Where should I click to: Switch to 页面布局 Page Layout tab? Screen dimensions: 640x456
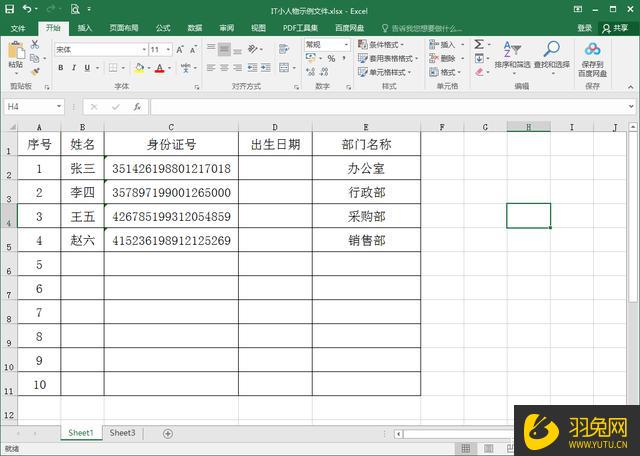(124, 28)
